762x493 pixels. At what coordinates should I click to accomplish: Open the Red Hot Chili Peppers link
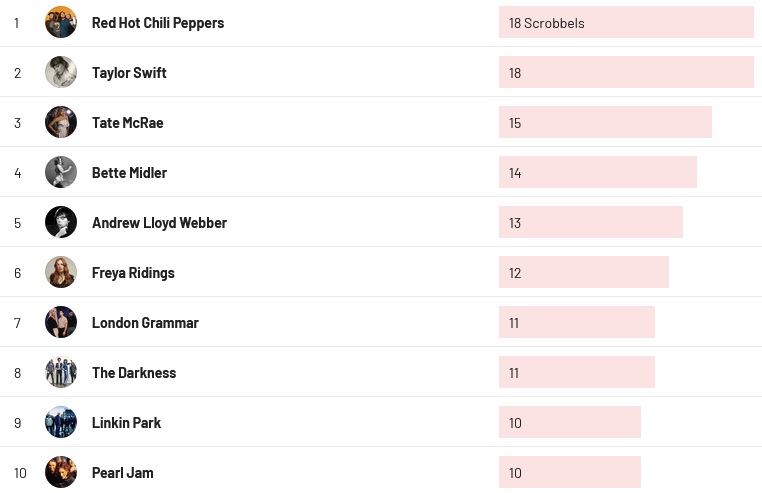coord(158,22)
